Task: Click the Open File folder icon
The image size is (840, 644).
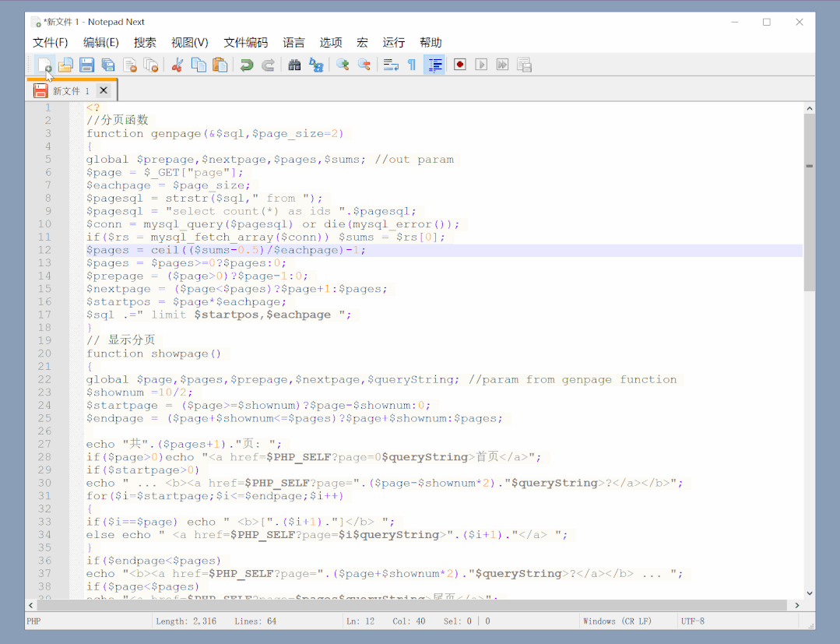Action: [x=66, y=65]
